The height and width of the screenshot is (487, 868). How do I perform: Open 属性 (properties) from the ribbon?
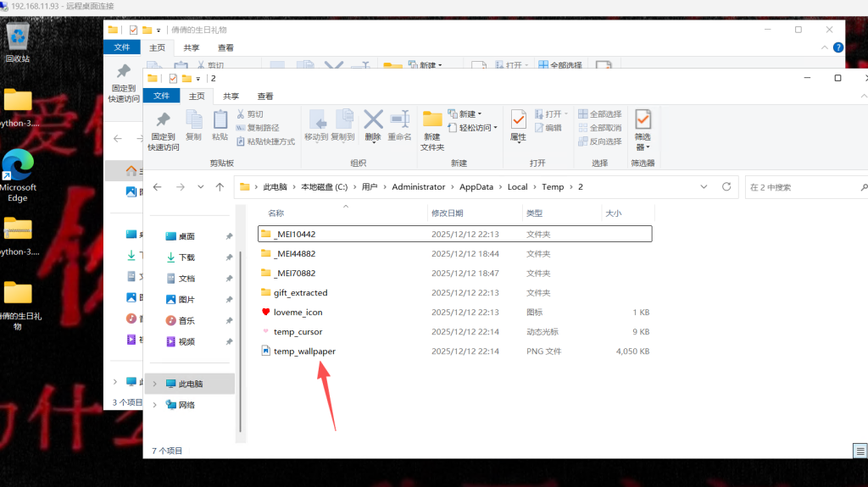tap(518, 124)
